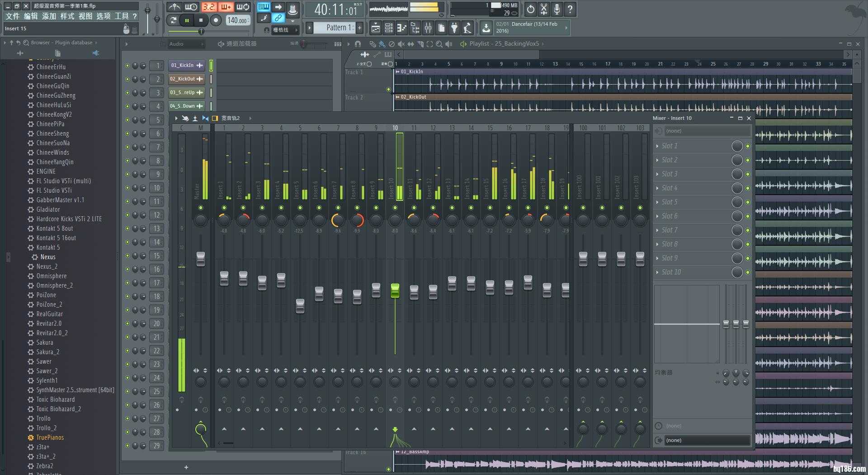Screen dimensions: 868x475
Task: Open the Browser Plugin database menu arrow
Action: click(96, 43)
